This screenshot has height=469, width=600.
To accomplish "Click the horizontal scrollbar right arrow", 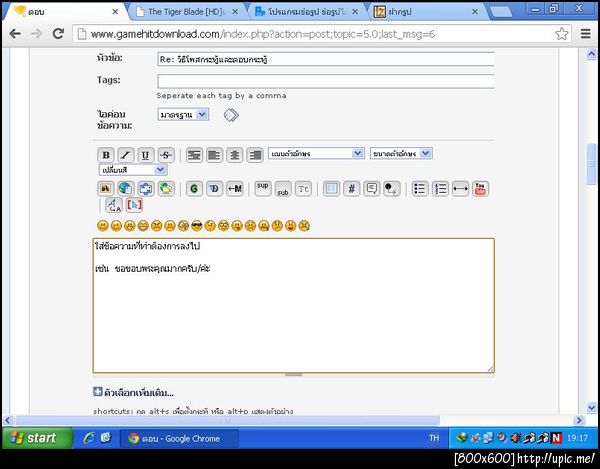I will [x=579, y=420].
